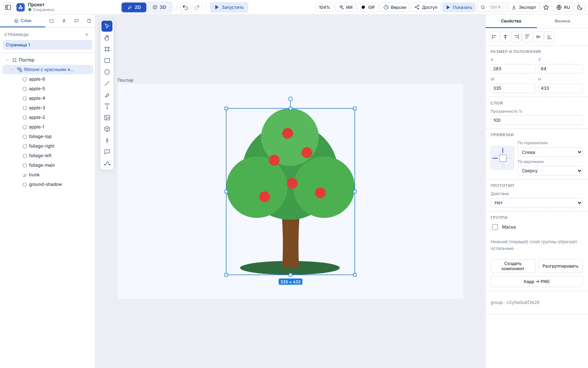This screenshot has height=368, width=588.
Task: Select the Hand pan tool
Action: [107, 38]
